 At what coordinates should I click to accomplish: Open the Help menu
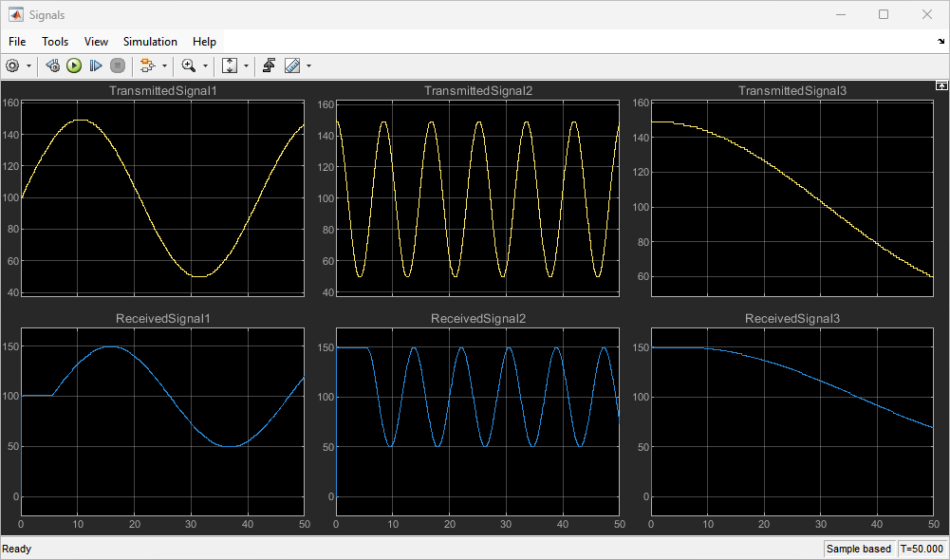(204, 42)
